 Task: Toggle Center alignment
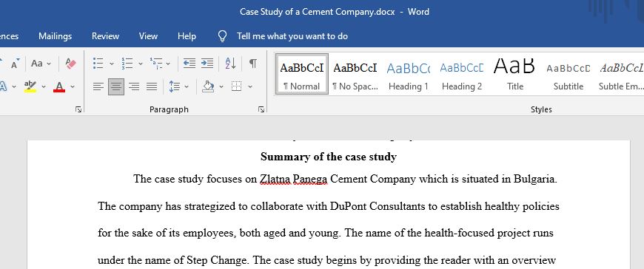116,86
